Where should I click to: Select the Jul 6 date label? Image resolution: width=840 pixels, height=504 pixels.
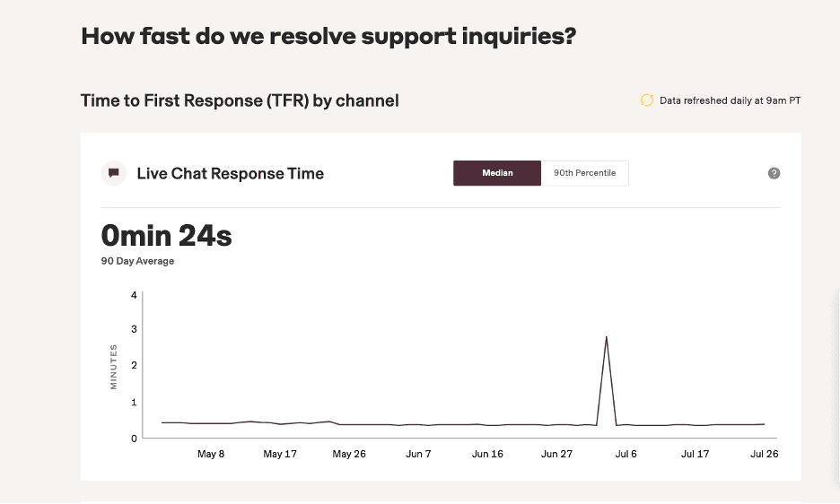pyautogui.click(x=626, y=454)
